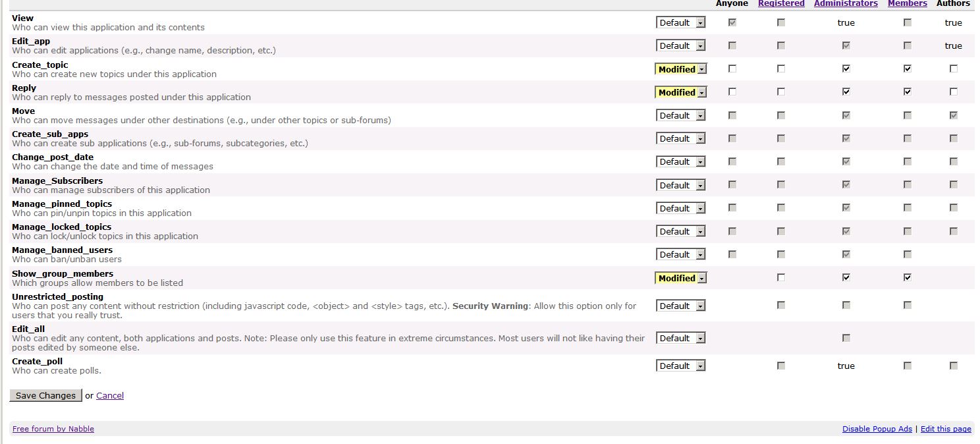Open the Registered group column link
Viewport: 980px width, 444px height.
pos(781,3)
